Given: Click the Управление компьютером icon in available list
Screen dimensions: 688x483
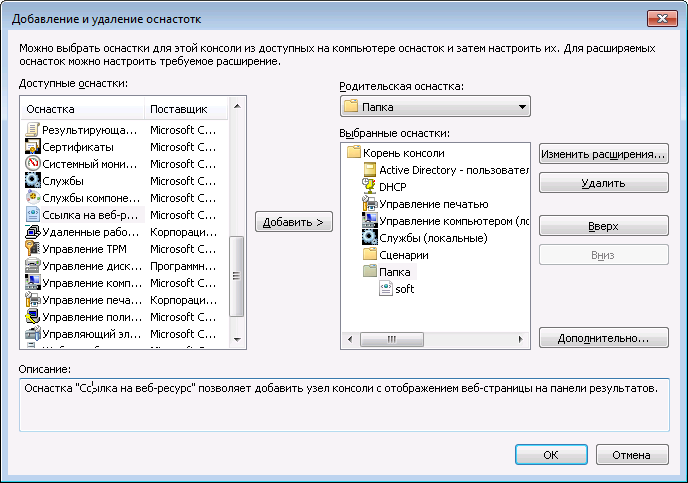Looking at the screenshot, I should [32, 283].
